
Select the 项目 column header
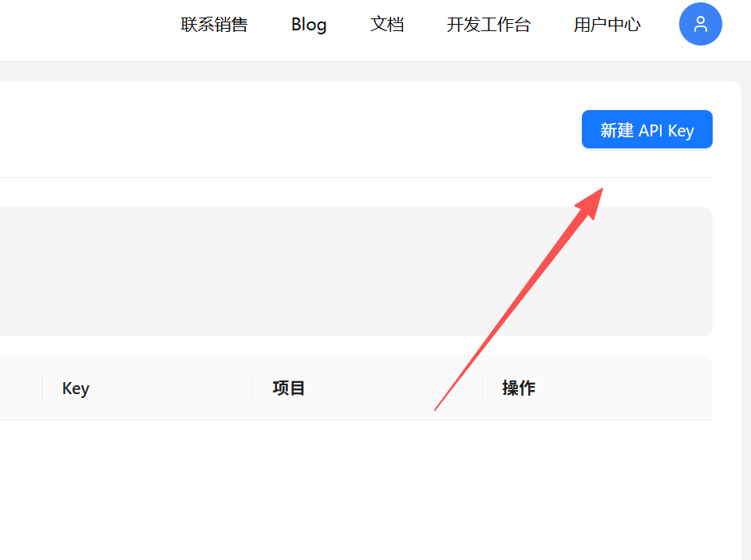pos(287,388)
